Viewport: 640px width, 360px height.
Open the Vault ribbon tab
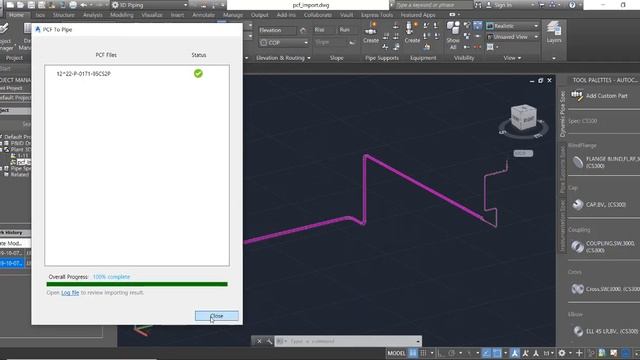347,15
